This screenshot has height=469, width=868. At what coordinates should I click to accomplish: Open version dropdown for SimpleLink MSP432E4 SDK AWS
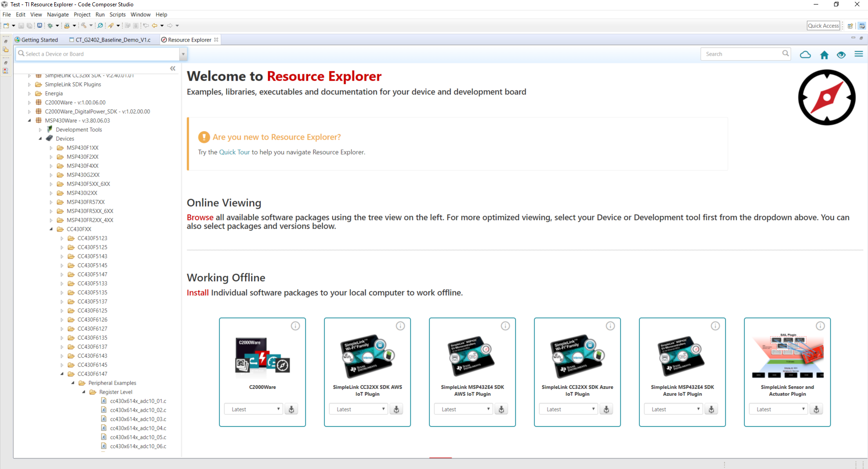click(464, 409)
